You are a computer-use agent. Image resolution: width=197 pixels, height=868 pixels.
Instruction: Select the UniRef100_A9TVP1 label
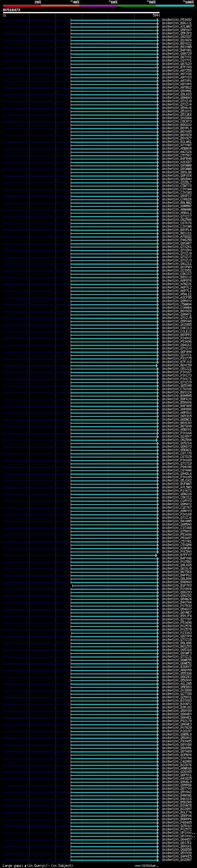tap(177, 81)
